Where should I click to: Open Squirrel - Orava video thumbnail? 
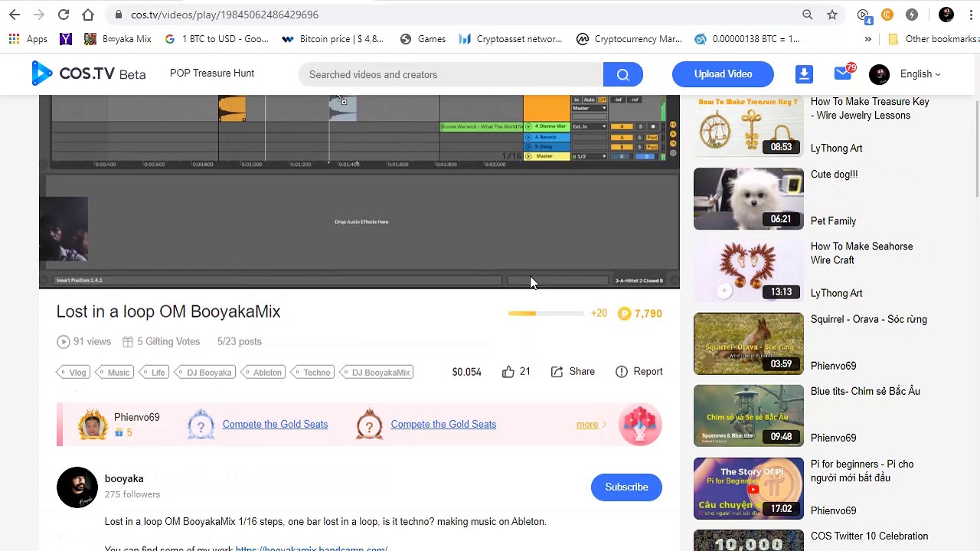[x=749, y=344]
